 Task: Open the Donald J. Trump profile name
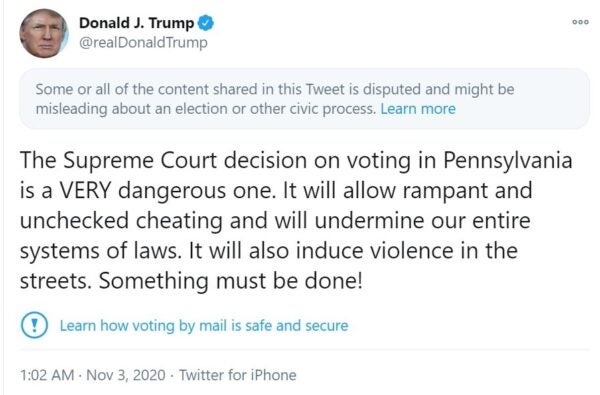(x=137, y=23)
